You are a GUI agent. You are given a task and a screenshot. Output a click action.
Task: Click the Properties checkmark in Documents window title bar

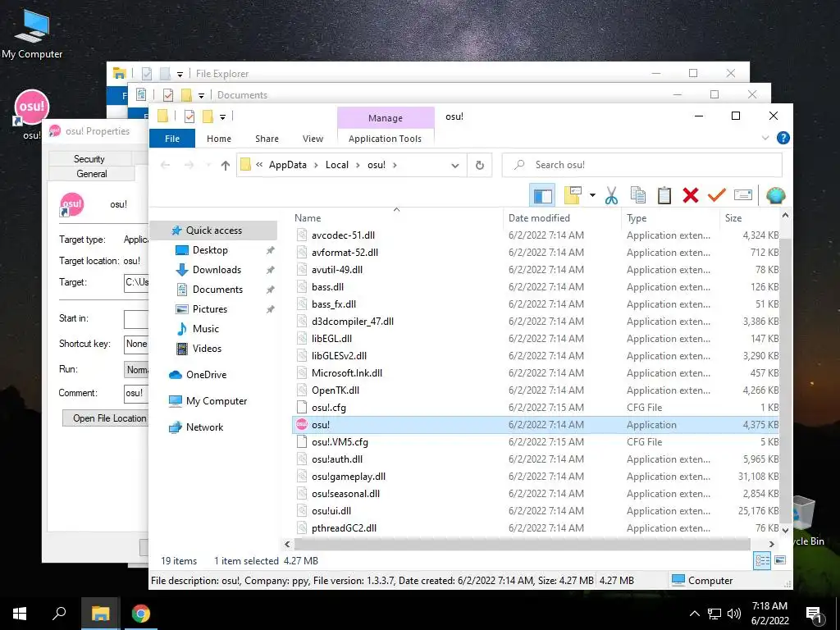168,95
